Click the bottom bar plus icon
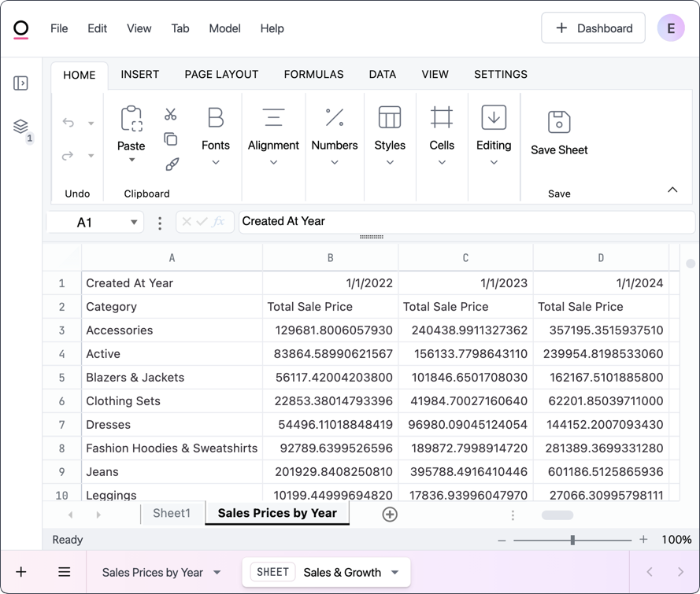Screen dimensions: 700x594 (21, 572)
